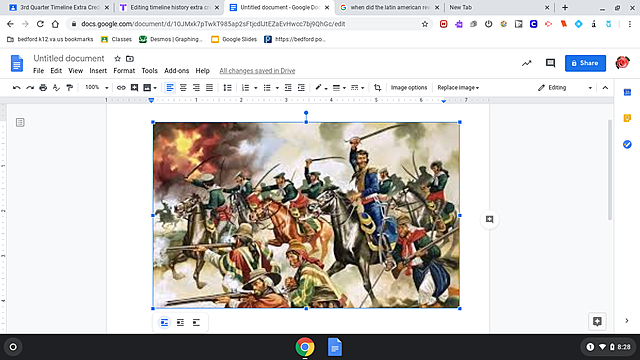Select In line image wrap option

click(164, 322)
